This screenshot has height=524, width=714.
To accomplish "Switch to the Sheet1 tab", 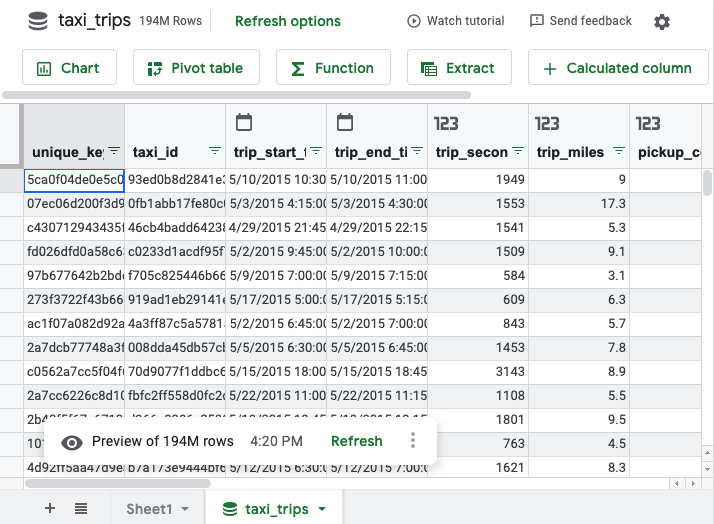I will click(x=149, y=509).
